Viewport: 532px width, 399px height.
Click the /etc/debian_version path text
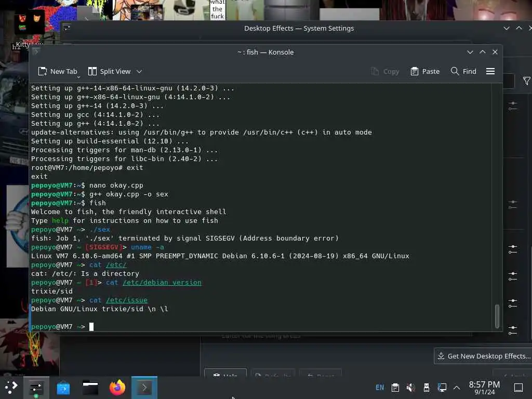pos(162,282)
